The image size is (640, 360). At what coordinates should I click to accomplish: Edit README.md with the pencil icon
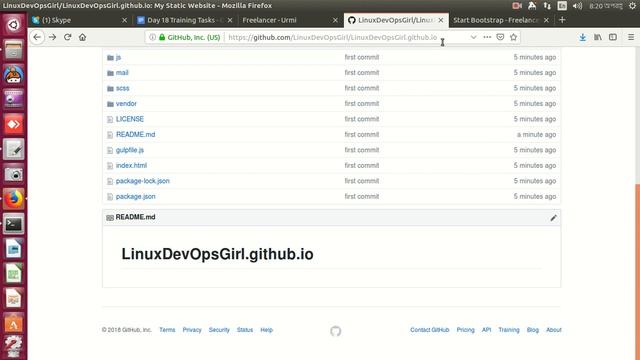pos(553,218)
